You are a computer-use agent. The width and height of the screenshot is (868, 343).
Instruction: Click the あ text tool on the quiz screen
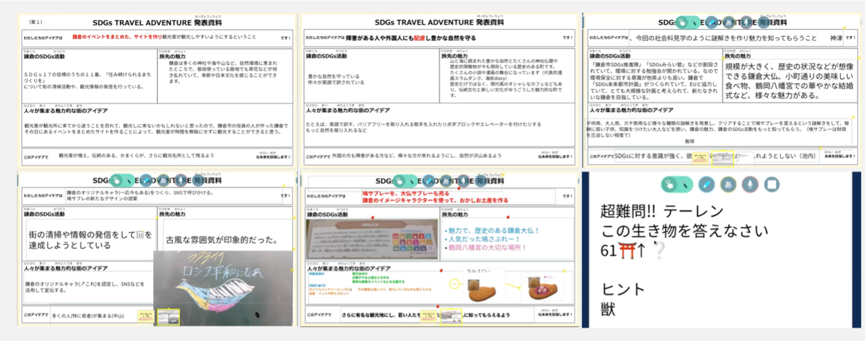pos(728,185)
